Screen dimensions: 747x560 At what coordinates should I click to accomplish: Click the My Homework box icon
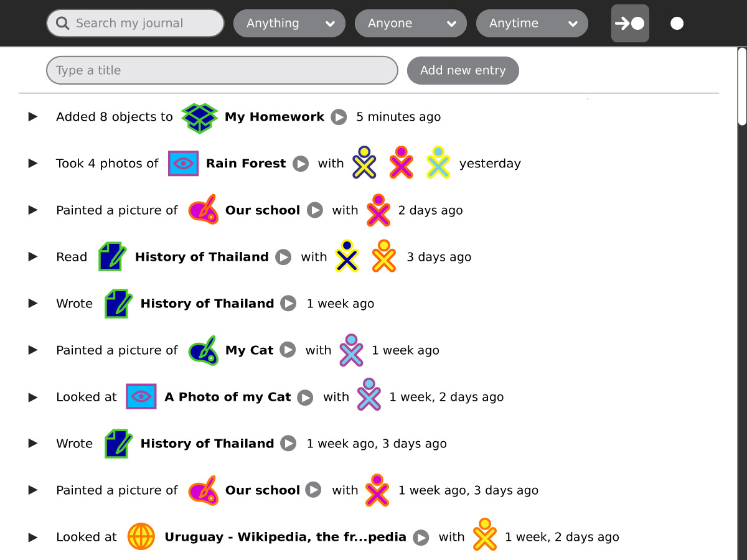pos(199,118)
